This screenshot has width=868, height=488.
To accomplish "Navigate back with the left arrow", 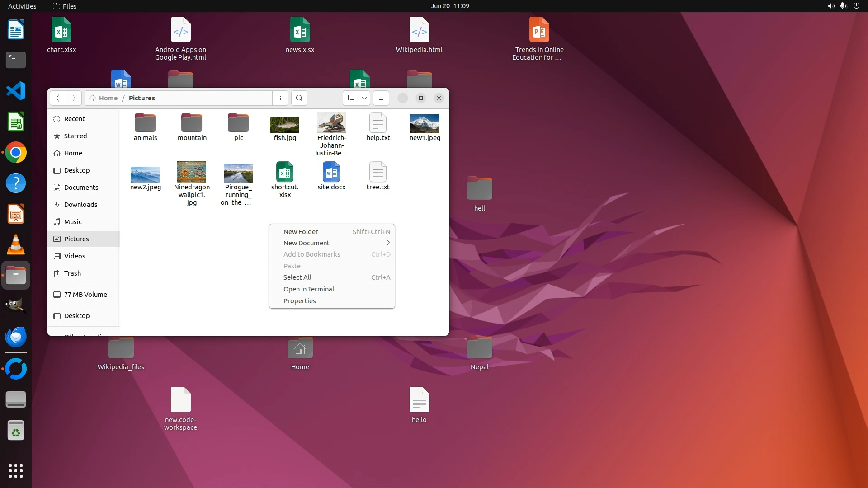I will point(58,98).
